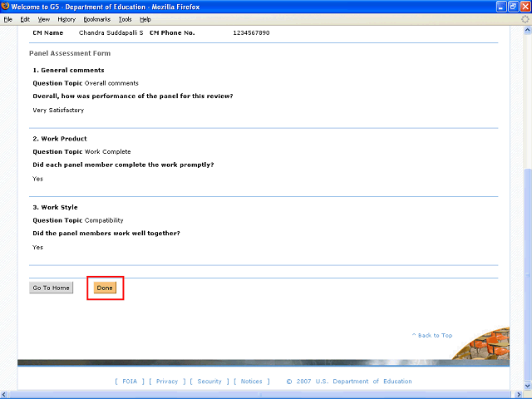The width and height of the screenshot is (532, 399).
Task: Click the '1. General comments' heading
Action: click(x=68, y=70)
